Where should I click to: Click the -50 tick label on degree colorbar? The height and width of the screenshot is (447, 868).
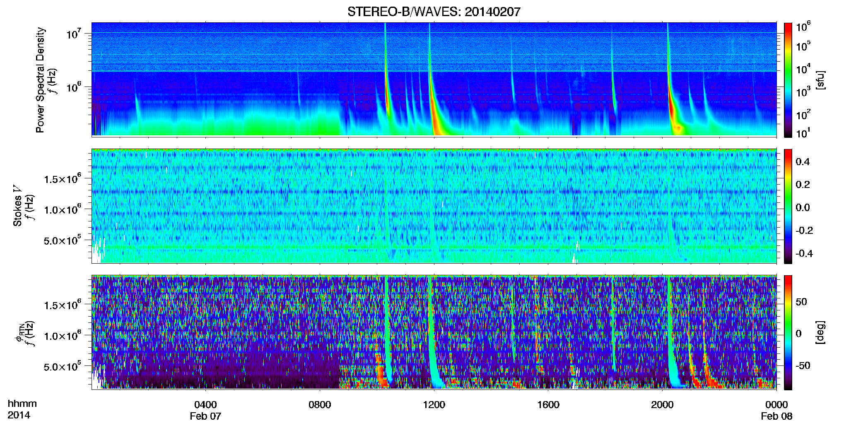point(803,365)
